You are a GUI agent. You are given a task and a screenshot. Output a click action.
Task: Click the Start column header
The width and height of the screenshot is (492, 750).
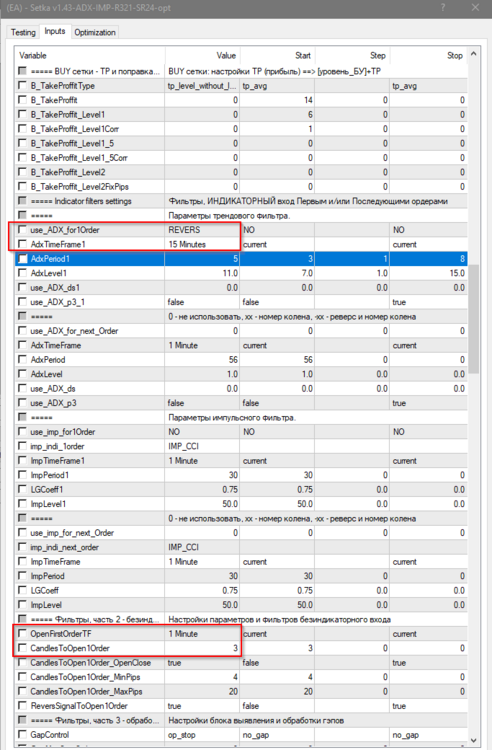[x=277, y=55]
